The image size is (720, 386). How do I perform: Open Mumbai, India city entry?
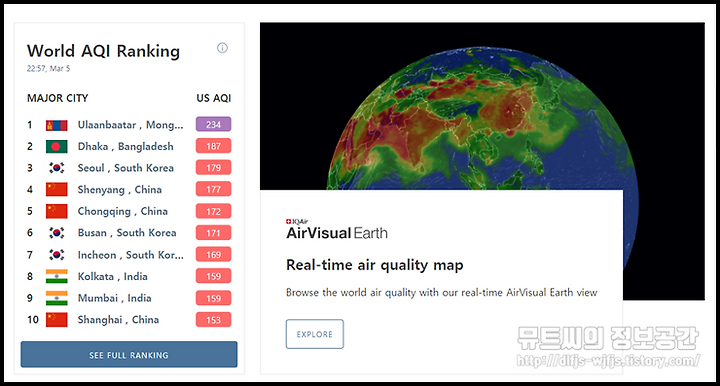(x=114, y=298)
